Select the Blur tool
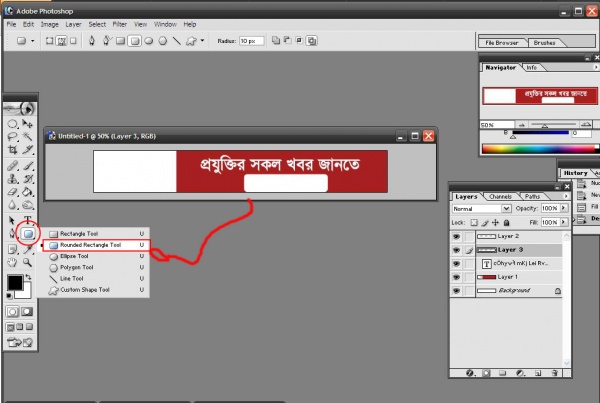The height and width of the screenshot is (403, 600). 12,205
